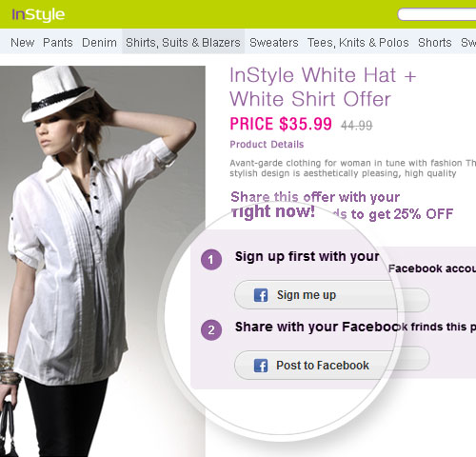Open Tees, Knits & Polos category
Viewport: 476px width, 457px height.
[358, 43]
